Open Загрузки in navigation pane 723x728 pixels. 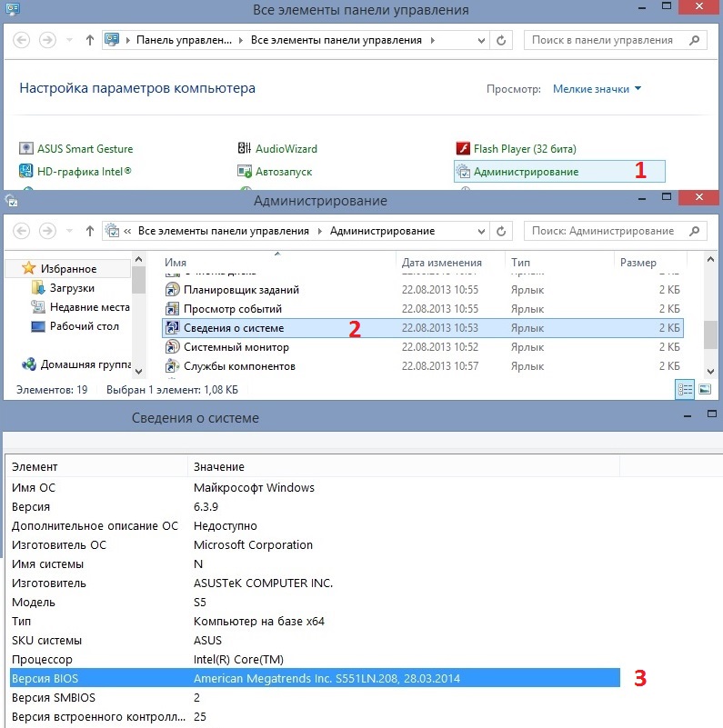click(72, 288)
